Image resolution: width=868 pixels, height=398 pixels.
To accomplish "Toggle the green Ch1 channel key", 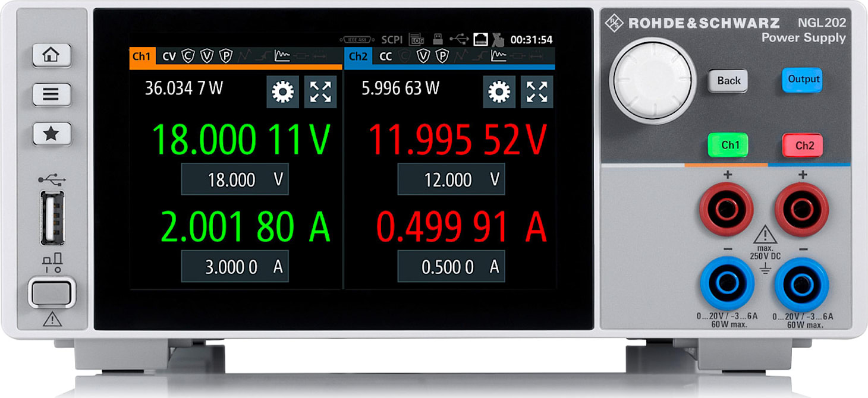I will (728, 146).
